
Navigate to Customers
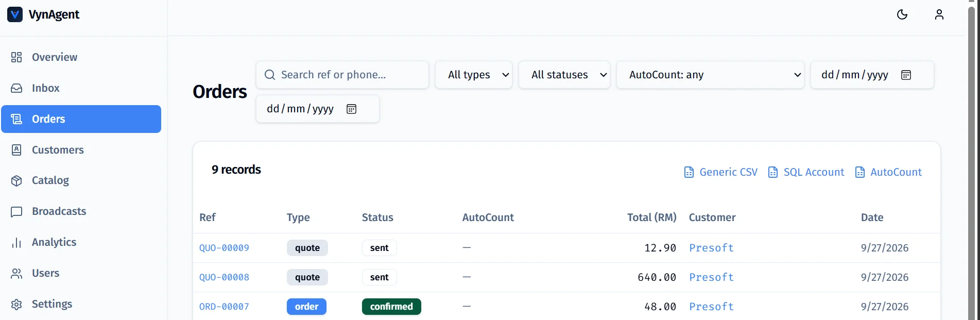click(81, 150)
